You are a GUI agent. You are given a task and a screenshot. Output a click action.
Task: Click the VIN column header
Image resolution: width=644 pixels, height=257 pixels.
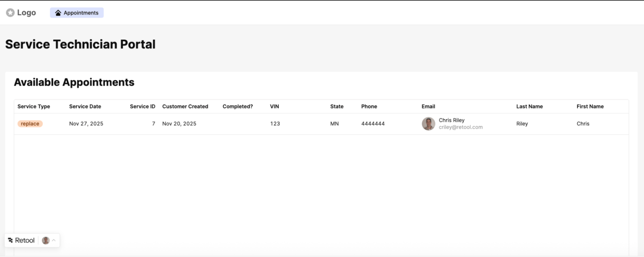[274, 107]
